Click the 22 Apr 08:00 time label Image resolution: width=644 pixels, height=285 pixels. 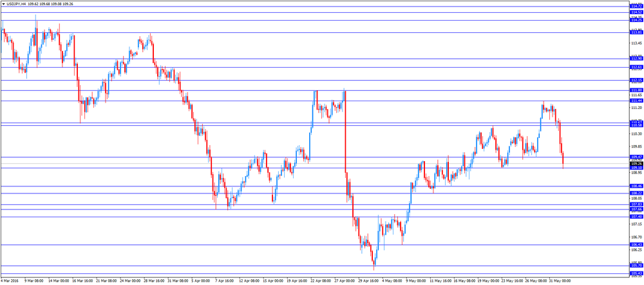coord(320,281)
